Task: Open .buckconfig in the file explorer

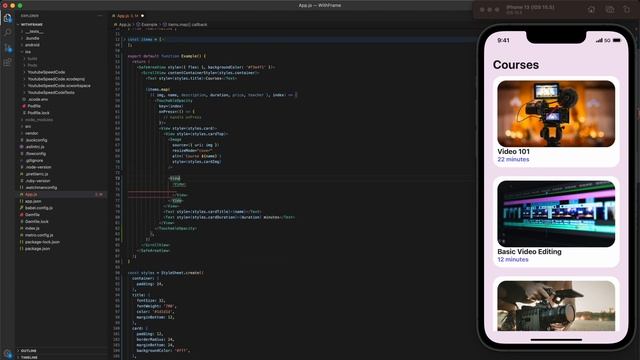Action: pyautogui.click(x=36, y=140)
